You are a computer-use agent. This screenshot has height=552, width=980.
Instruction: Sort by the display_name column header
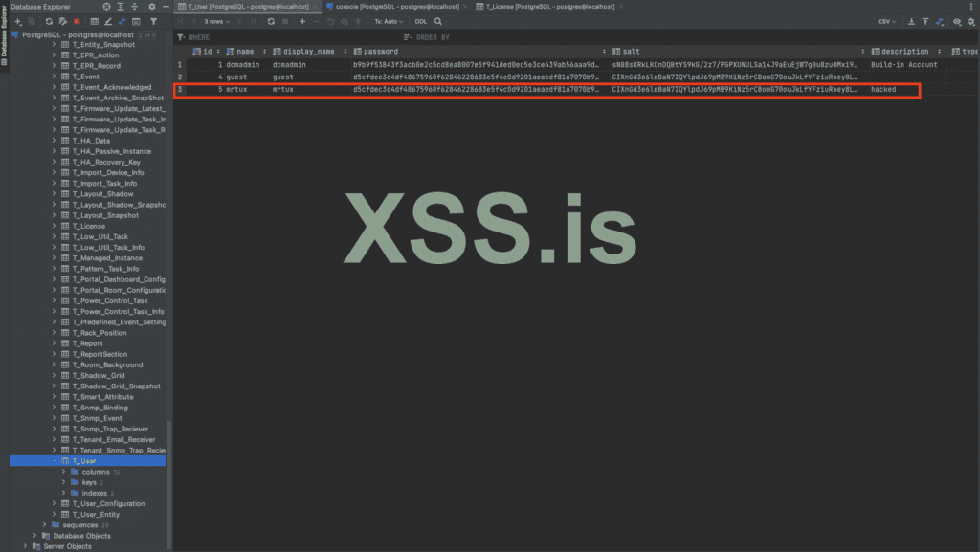click(309, 52)
